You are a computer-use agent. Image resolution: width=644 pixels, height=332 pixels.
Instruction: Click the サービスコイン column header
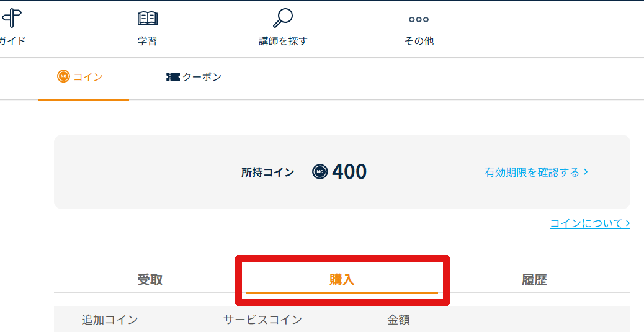(262, 320)
